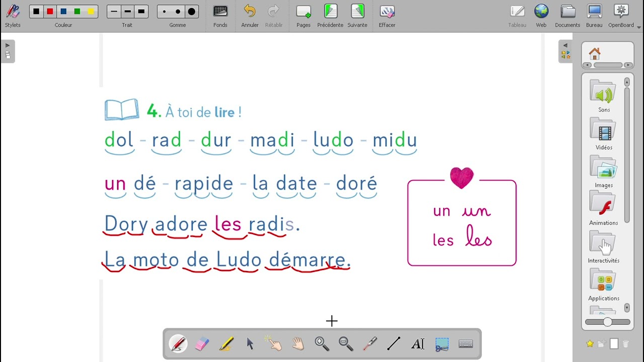Click the word 'rapide' on the page

coord(204,185)
